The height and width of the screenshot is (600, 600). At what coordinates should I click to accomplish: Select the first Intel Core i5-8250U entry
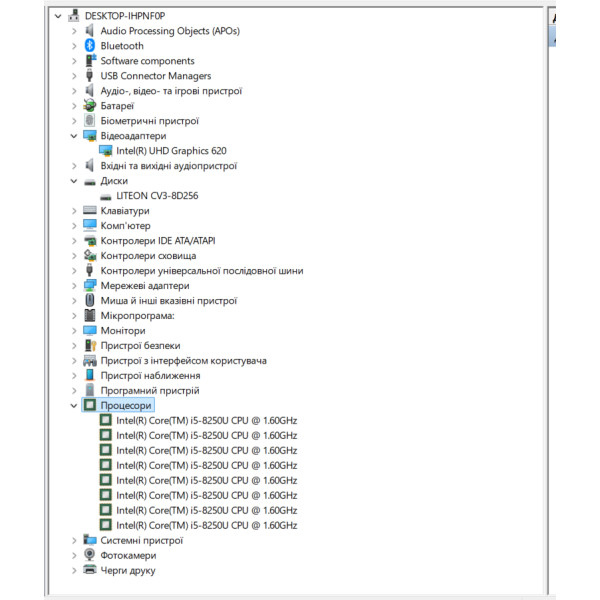click(x=207, y=420)
